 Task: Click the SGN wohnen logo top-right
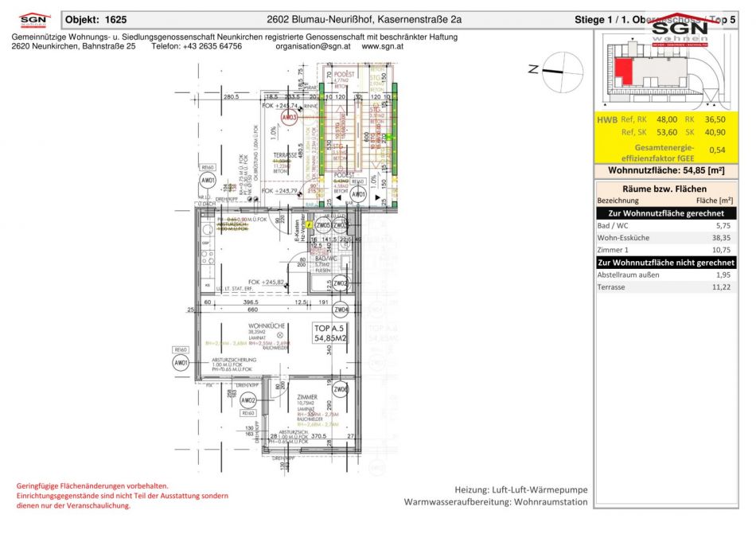pos(680,32)
